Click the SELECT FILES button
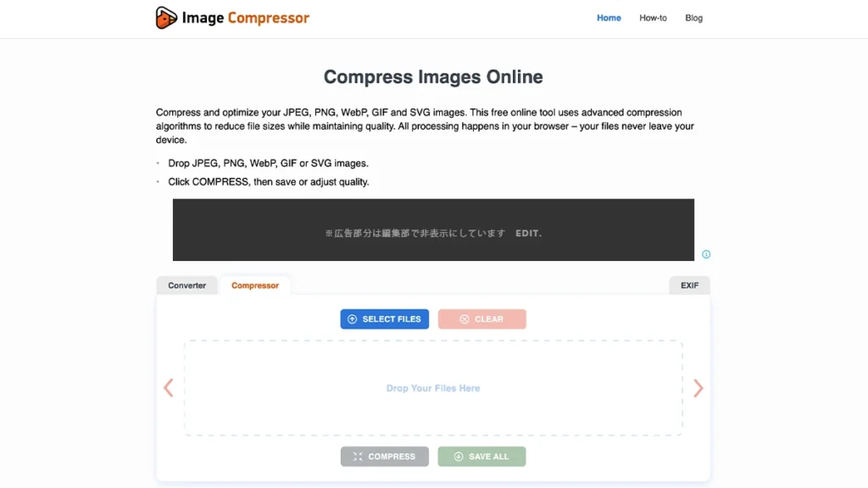The width and height of the screenshot is (868, 488). point(384,319)
